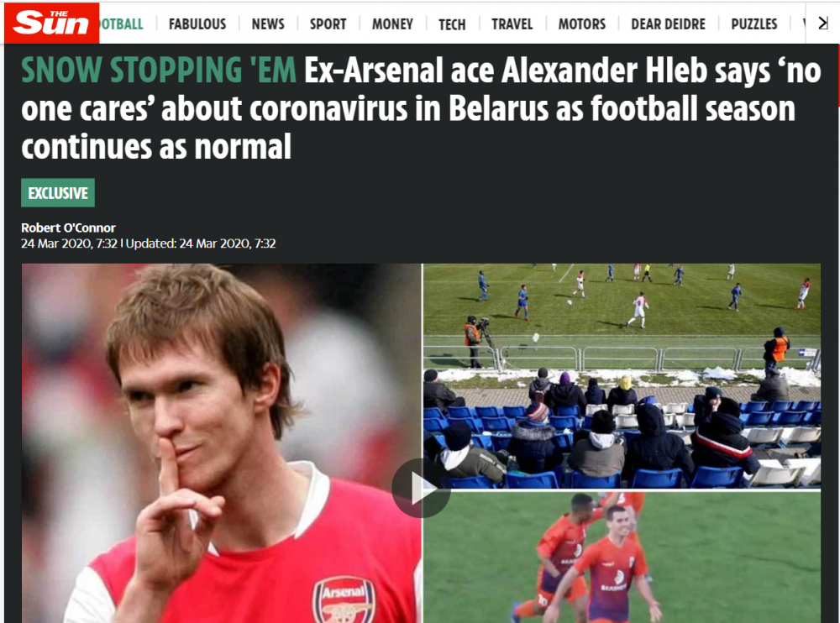Click the celebrating orange-kit players photo
Image resolution: width=840 pixels, height=623 pixels.
click(622, 558)
